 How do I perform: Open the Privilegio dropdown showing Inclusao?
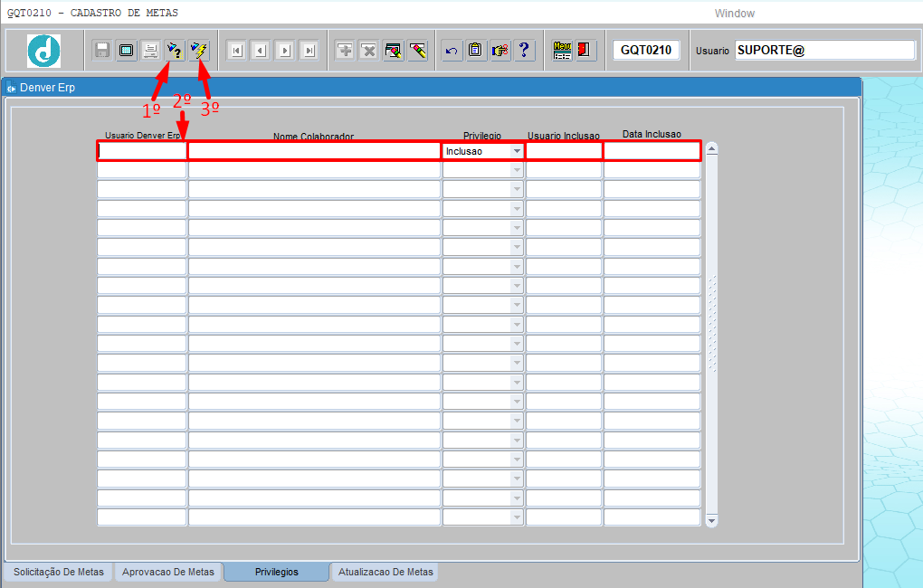[517, 151]
